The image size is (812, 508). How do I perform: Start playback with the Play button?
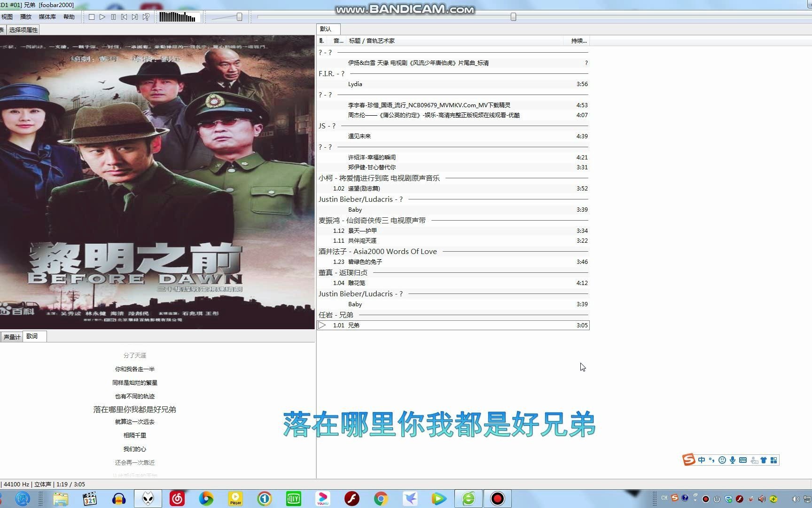click(102, 17)
